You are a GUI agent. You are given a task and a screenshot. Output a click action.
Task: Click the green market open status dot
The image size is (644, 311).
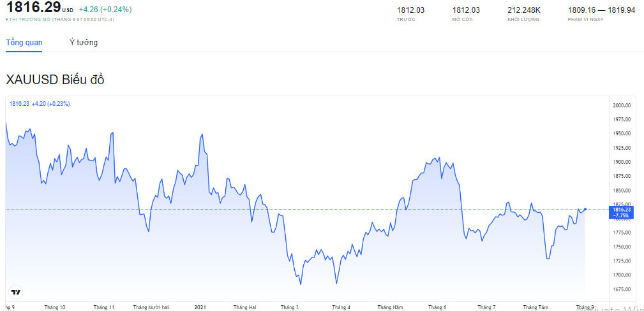[x=6, y=20]
